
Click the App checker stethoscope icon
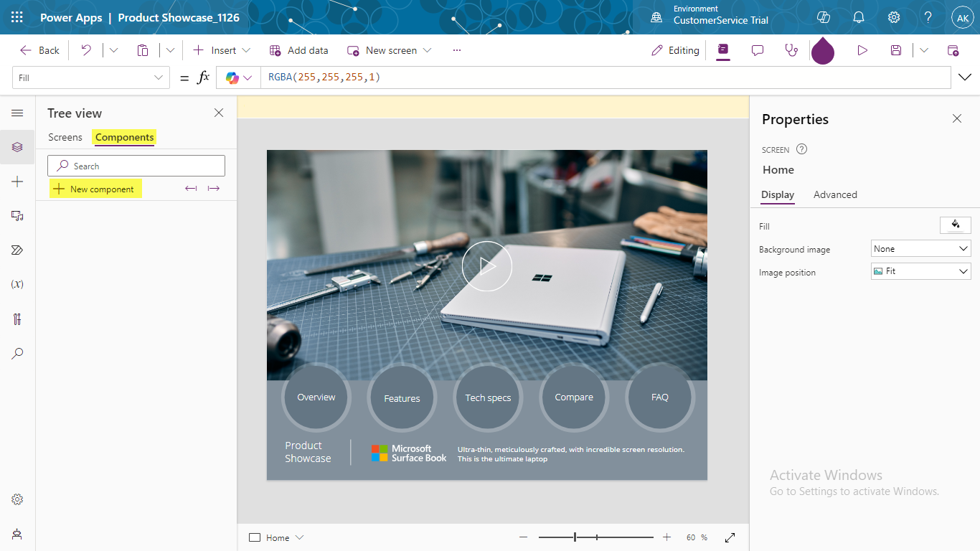(x=791, y=50)
